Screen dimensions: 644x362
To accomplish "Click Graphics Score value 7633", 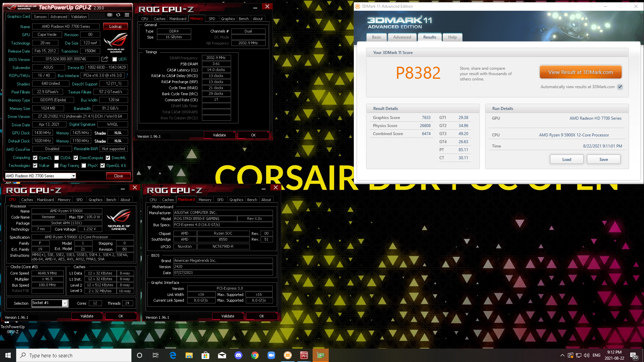I will 426,118.
